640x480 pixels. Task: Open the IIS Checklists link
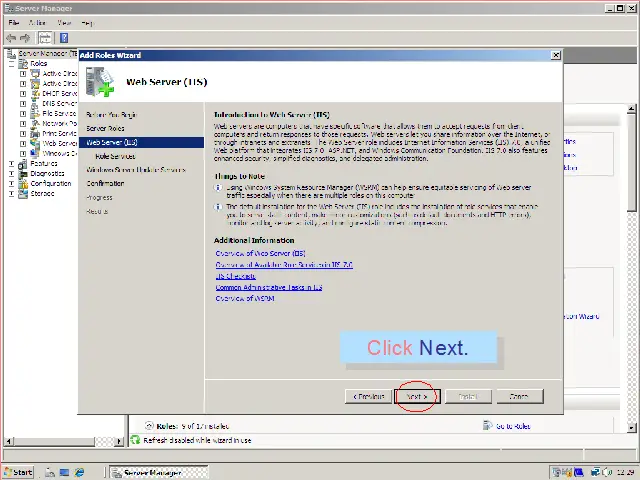(x=236, y=276)
